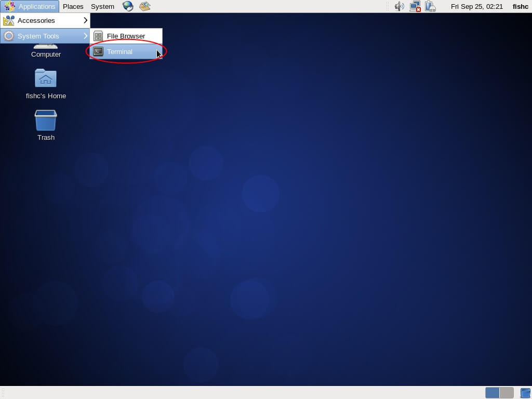Screen dimensions: 532x399
Task: Select the Trash desktop icon
Action: pos(46,121)
